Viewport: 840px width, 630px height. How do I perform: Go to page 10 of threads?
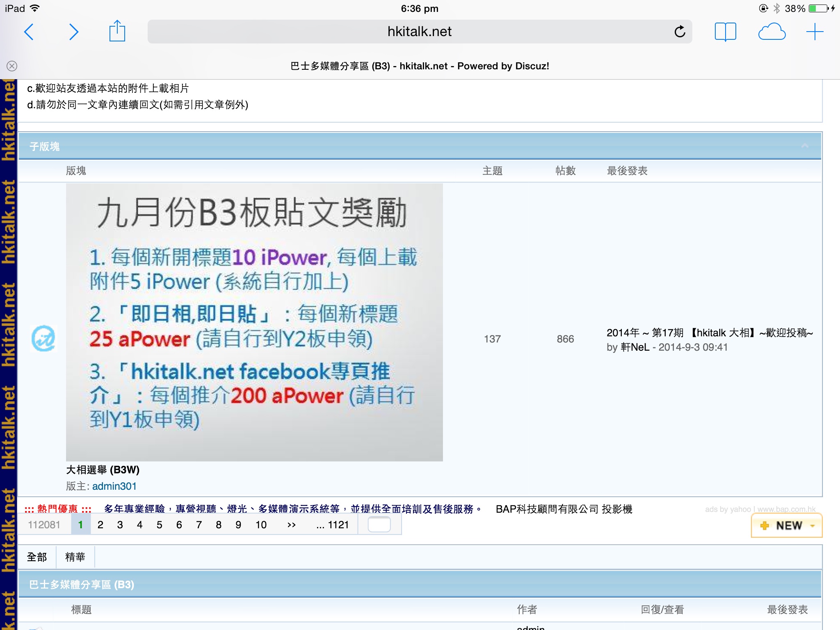[261, 525]
